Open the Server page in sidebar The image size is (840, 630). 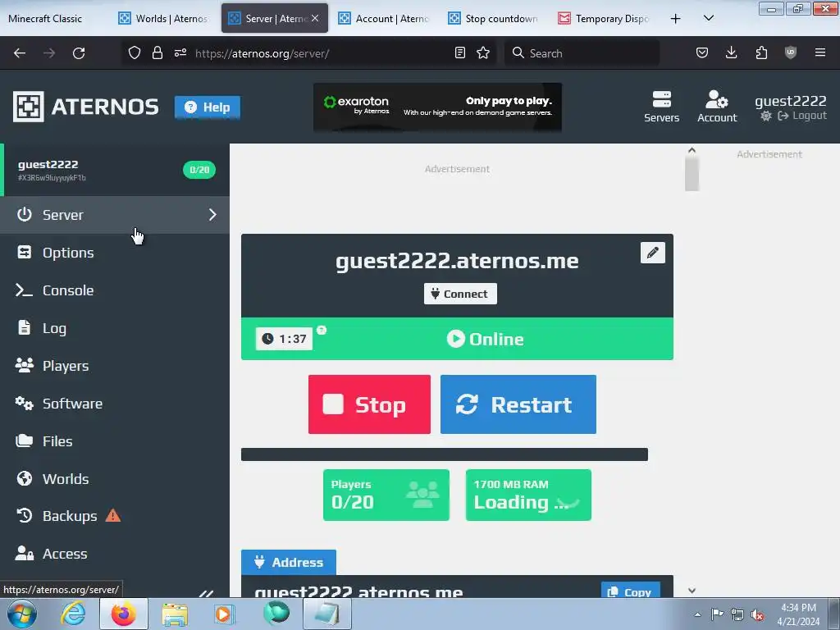[115, 215]
